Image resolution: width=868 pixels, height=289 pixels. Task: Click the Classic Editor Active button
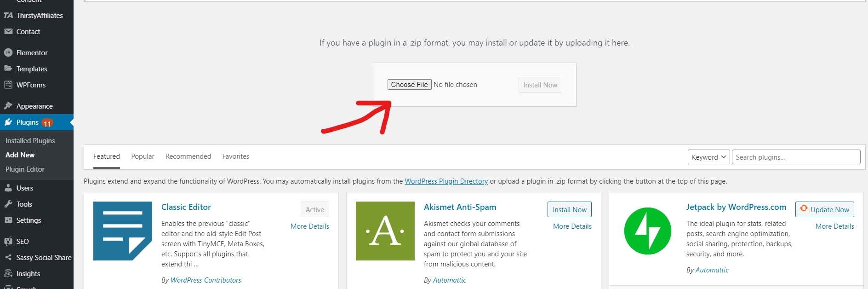[x=315, y=209]
